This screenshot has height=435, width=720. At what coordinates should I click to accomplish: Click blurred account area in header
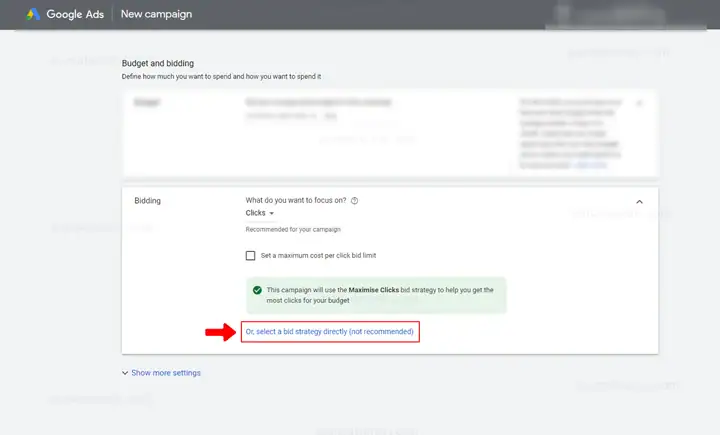(609, 15)
